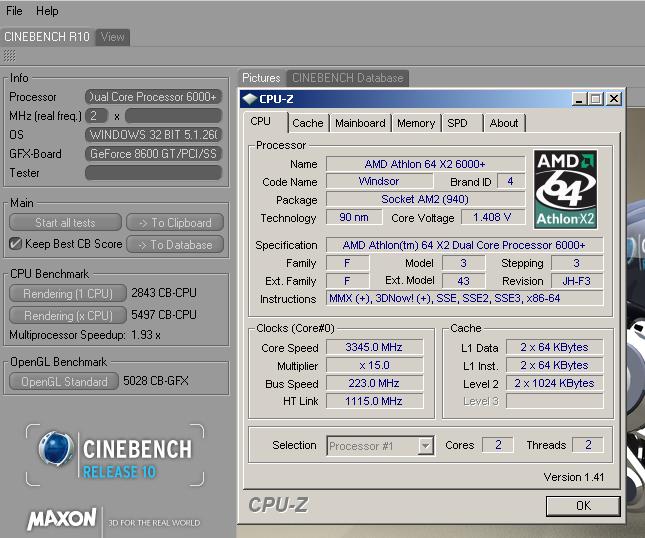The height and width of the screenshot is (538, 645).
Task: Select the Package value Socket AM2 (940)
Action: (x=425, y=199)
